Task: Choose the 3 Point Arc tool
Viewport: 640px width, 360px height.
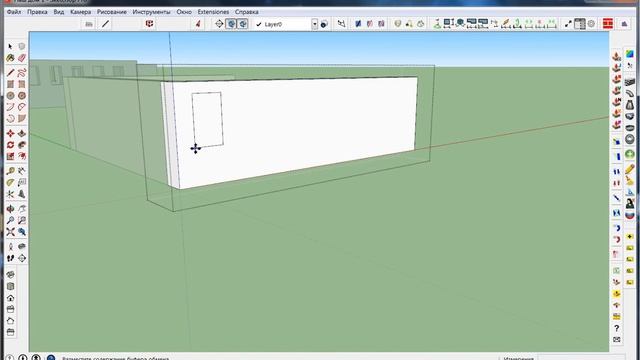Action: 10,118
